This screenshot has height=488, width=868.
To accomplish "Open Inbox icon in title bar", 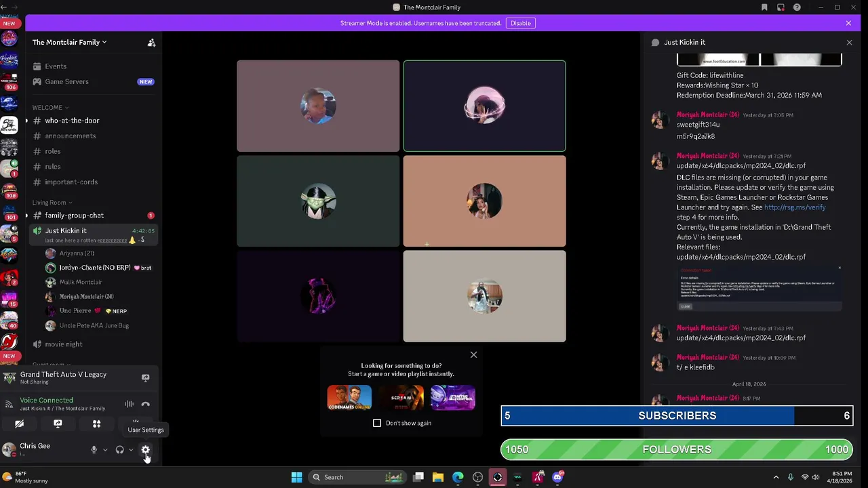I will (781, 7).
